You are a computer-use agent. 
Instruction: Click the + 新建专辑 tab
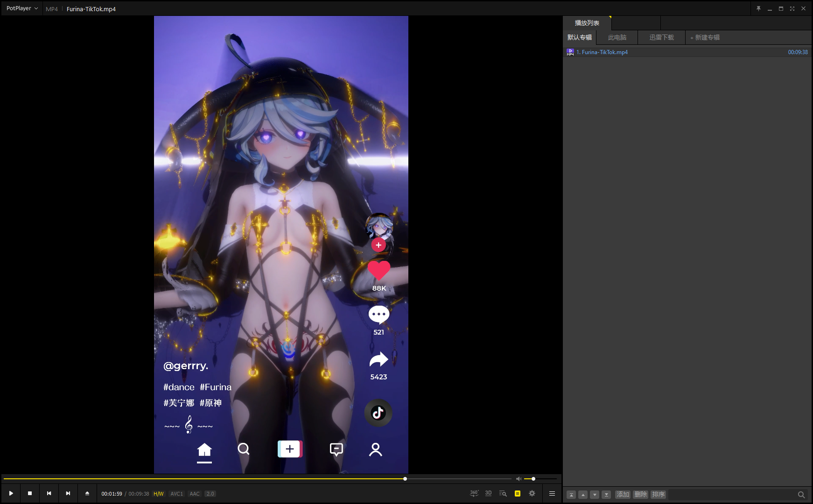705,37
